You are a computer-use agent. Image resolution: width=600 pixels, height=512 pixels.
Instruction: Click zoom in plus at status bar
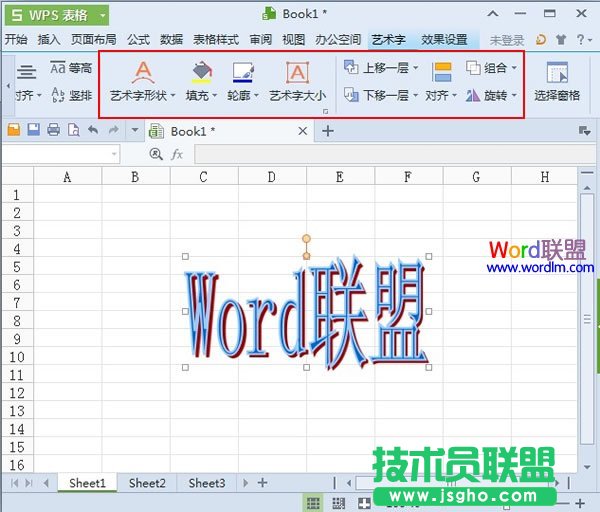tap(580, 503)
